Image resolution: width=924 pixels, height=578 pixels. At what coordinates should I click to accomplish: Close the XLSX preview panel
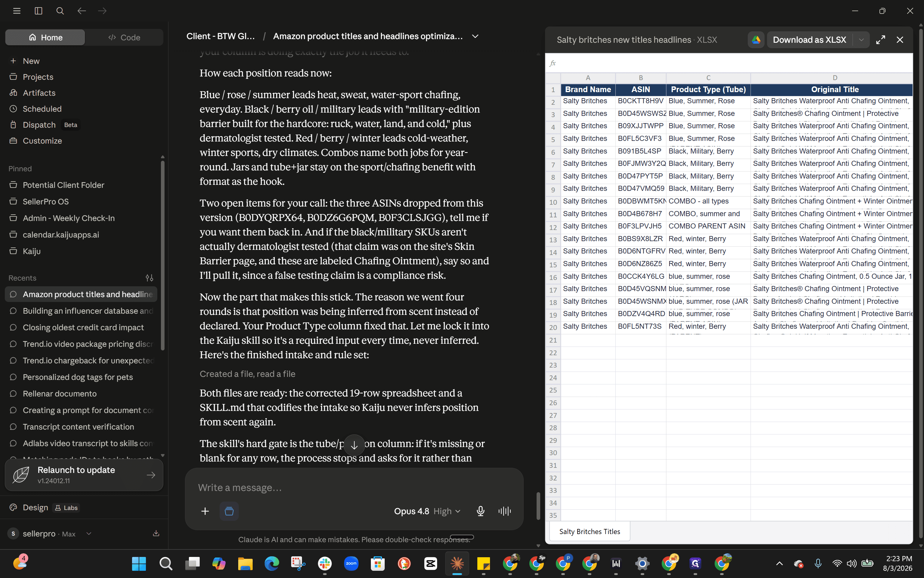(x=900, y=40)
